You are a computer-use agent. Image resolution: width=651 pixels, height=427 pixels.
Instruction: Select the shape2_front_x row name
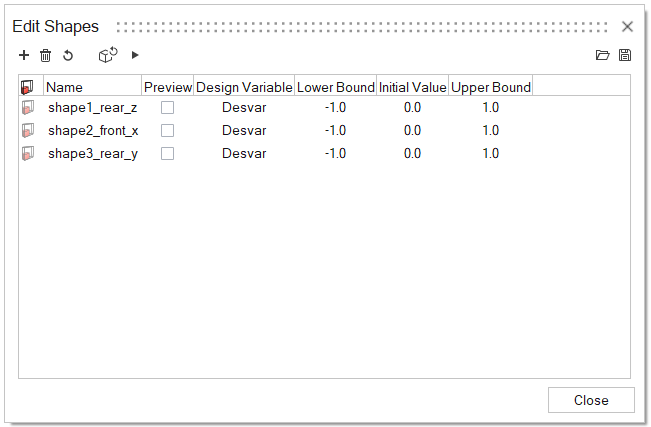(x=93, y=130)
